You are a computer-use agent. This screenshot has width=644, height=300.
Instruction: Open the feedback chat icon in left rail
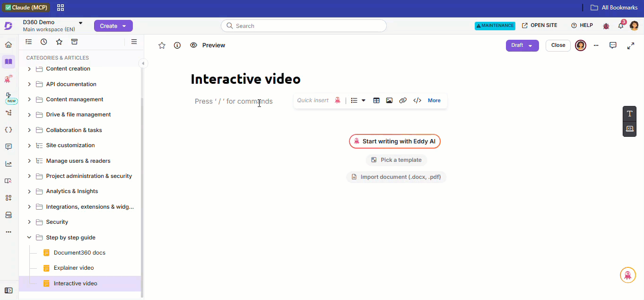click(9, 147)
